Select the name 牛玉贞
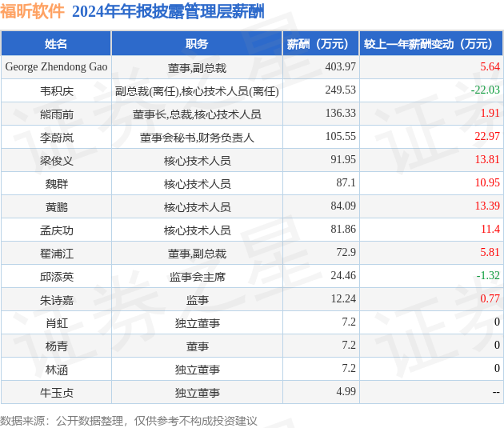504x428 pixels. tap(57, 393)
